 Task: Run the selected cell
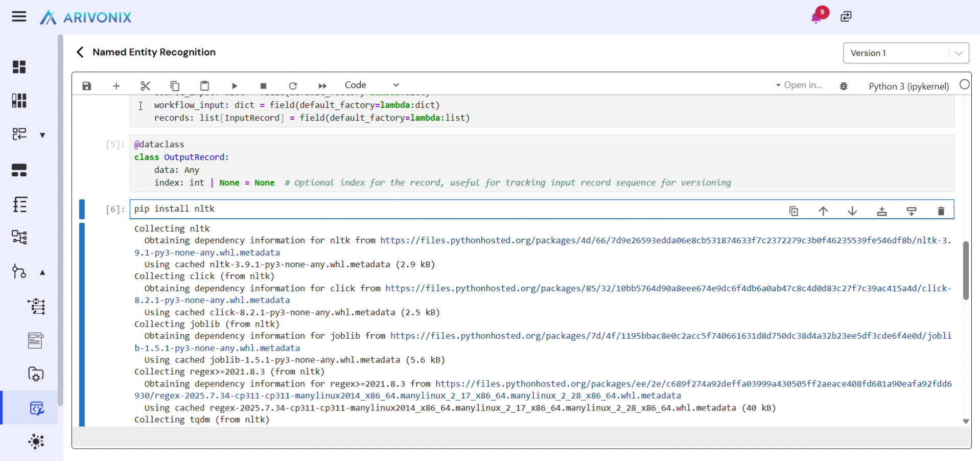tap(234, 86)
